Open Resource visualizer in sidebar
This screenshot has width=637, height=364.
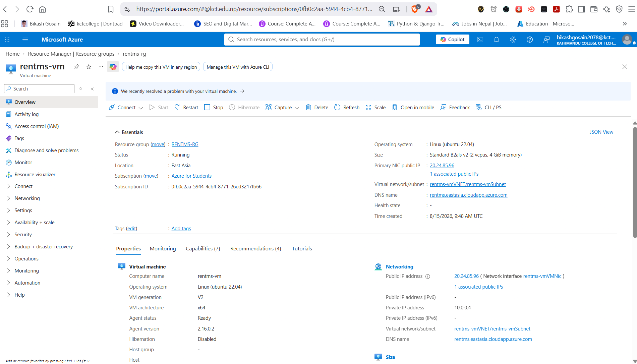point(35,175)
